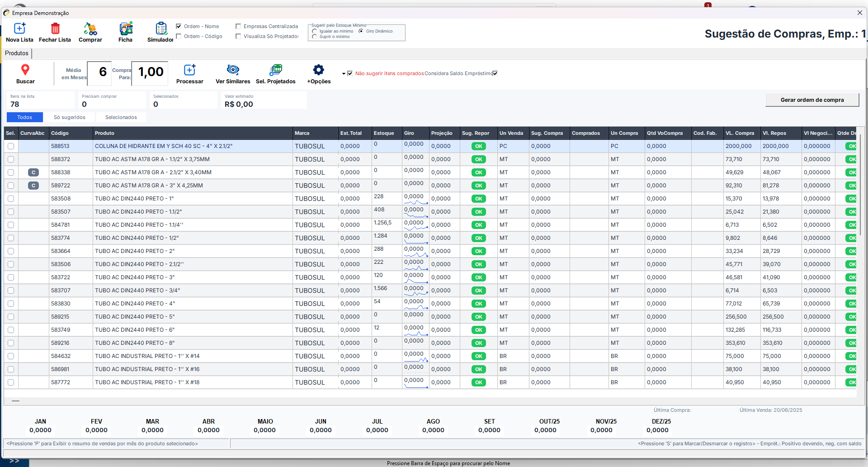Open the Comprar cart icon
Screen dimensions: 868x467
[x=90, y=29]
